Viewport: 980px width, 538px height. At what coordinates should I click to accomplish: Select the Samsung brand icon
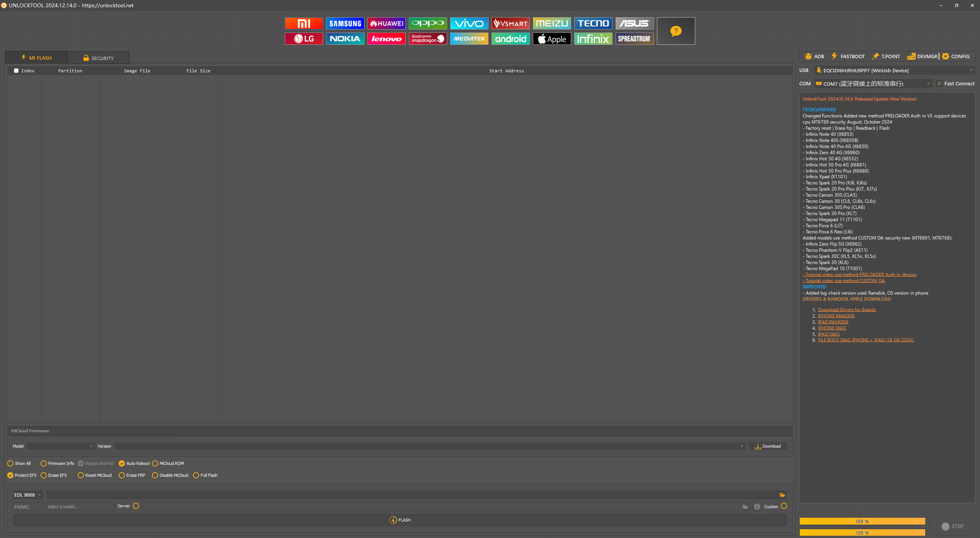(x=345, y=23)
